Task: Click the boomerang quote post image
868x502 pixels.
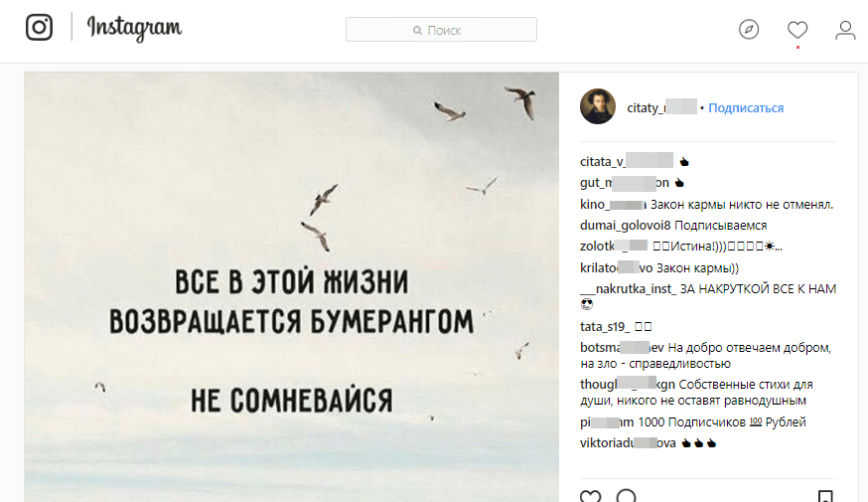Action: [x=291, y=287]
